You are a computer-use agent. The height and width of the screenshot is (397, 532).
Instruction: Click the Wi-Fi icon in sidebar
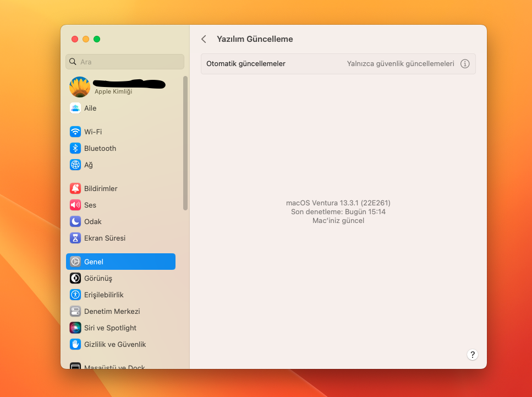pyautogui.click(x=75, y=132)
